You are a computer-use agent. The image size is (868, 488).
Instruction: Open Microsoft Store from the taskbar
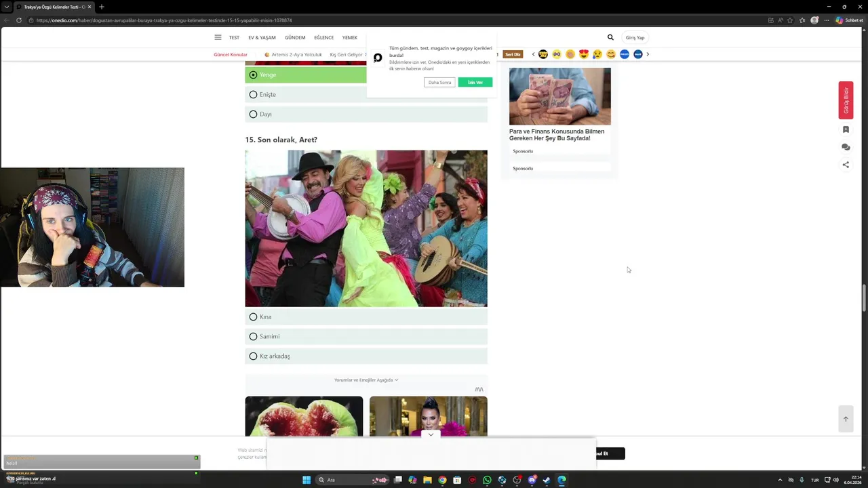tap(457, 480)
